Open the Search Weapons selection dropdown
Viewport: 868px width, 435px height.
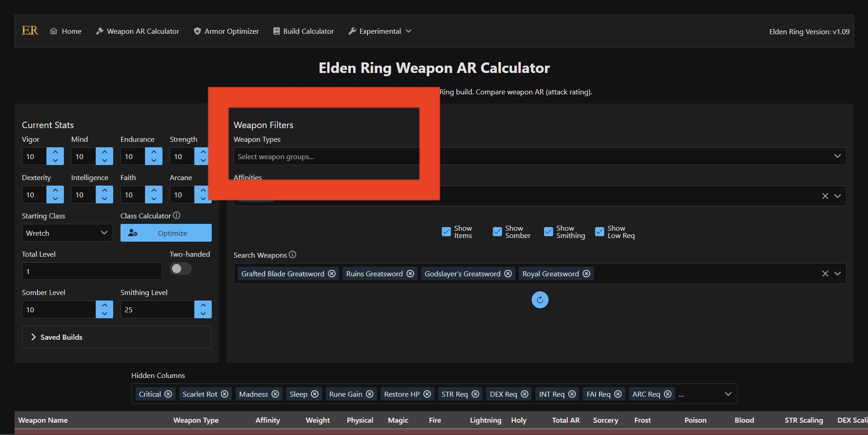coord(838,274)
